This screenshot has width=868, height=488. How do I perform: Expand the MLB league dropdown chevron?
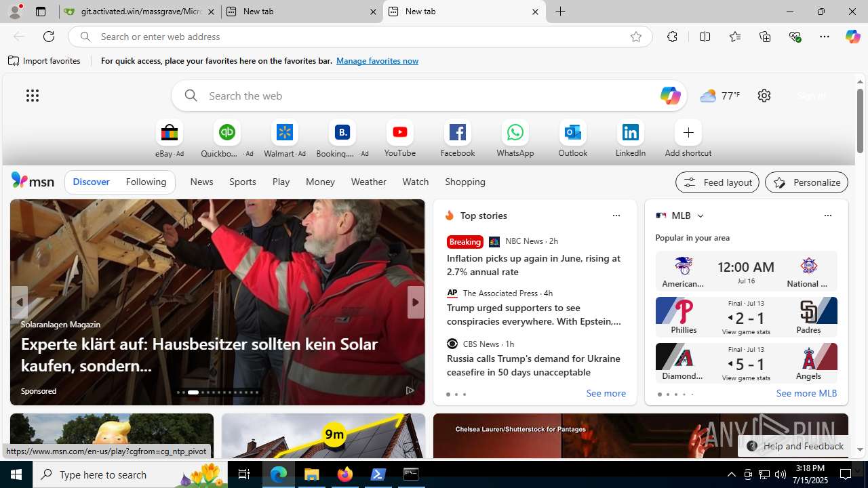pyautogui.click(x=701, y=216)
